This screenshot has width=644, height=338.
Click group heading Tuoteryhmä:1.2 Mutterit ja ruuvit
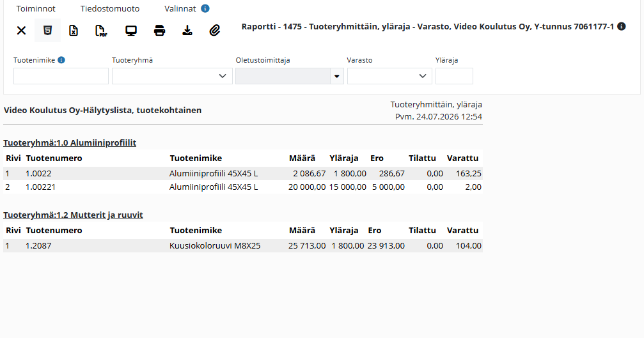(x=73, y=215)
